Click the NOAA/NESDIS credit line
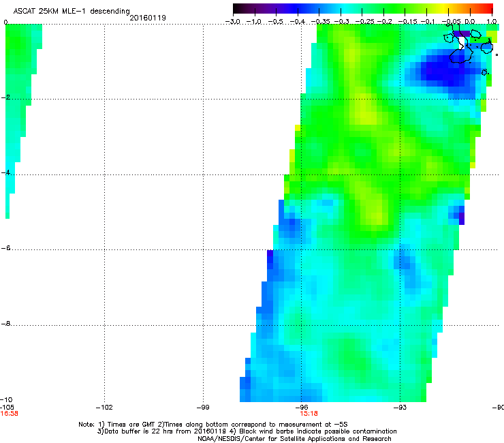 [x=294, y=439]
